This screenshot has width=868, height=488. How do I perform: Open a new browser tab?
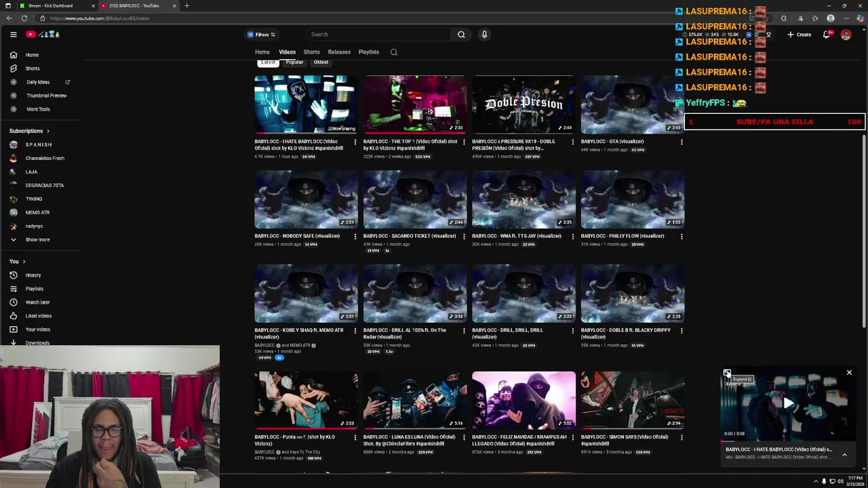click(x=186, y=5)
